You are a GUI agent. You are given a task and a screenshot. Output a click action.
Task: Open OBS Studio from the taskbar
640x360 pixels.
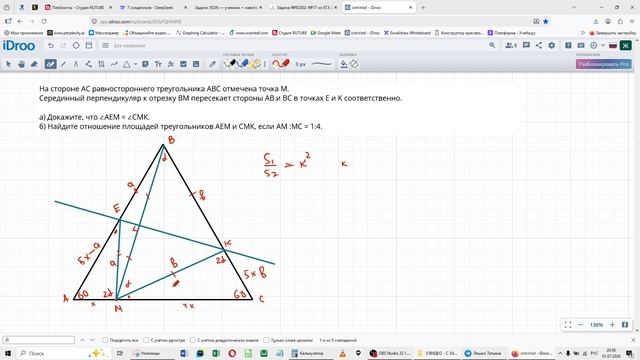pyautogui.click(x=391, y=353)
